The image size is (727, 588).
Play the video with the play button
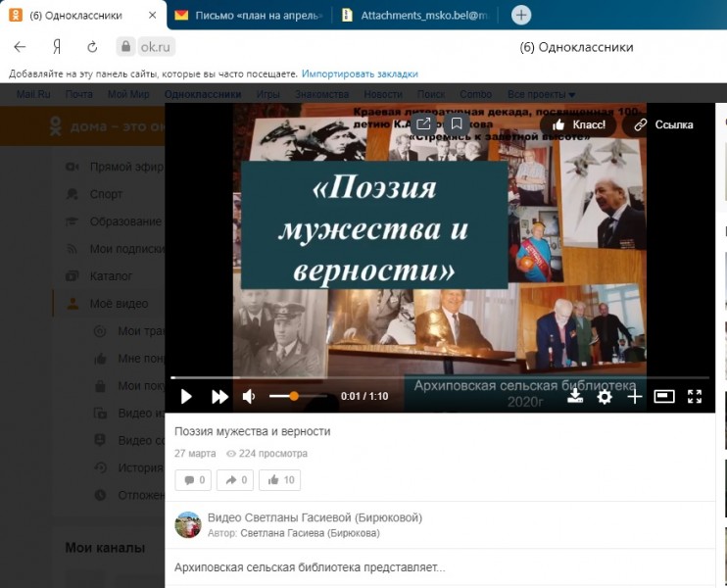click(x=186, y=397)
